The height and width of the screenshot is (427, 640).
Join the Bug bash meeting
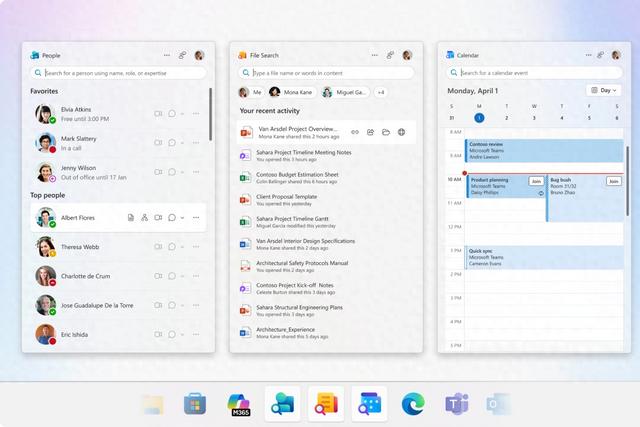tap(613, 181)
